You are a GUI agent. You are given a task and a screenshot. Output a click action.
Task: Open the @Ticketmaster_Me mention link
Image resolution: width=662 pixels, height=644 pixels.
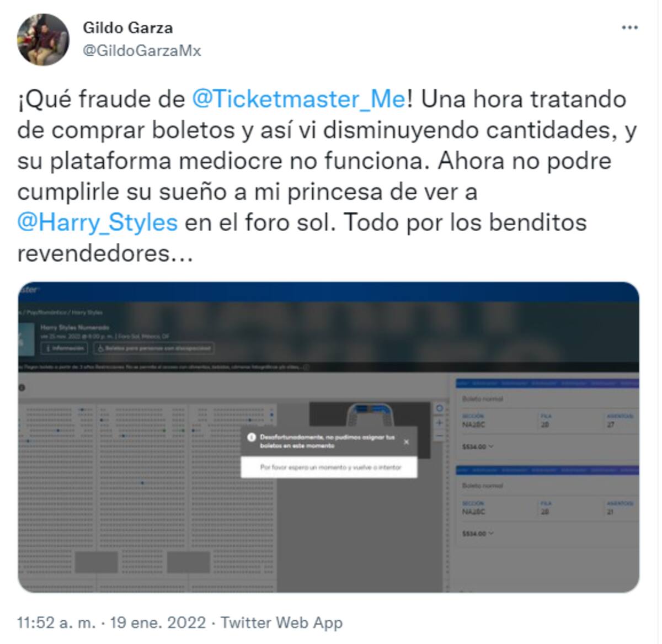(298, 99)
